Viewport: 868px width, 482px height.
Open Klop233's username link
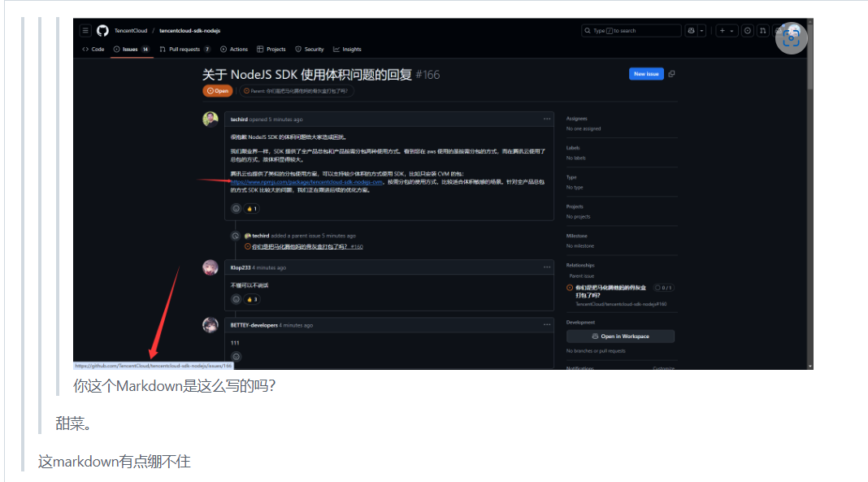coord(241,268)
